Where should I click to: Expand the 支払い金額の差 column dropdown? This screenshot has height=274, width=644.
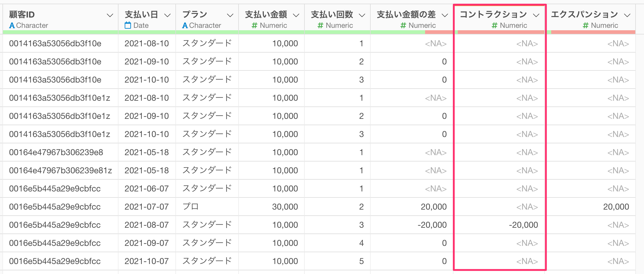pos(445,15)
